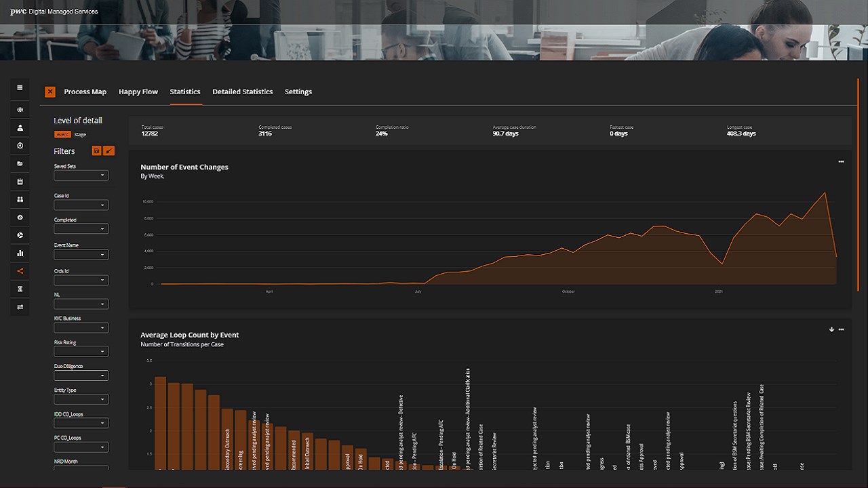Expand the Risk Rating dropdown
Image resolution: width=868 pixels, height=488 pixels.
81,352
